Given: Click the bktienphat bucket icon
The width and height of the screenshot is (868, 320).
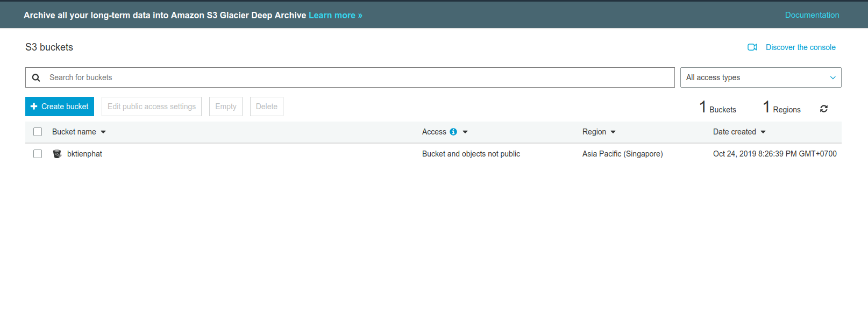Looking at the screenshot, I should tap(58, 154).
